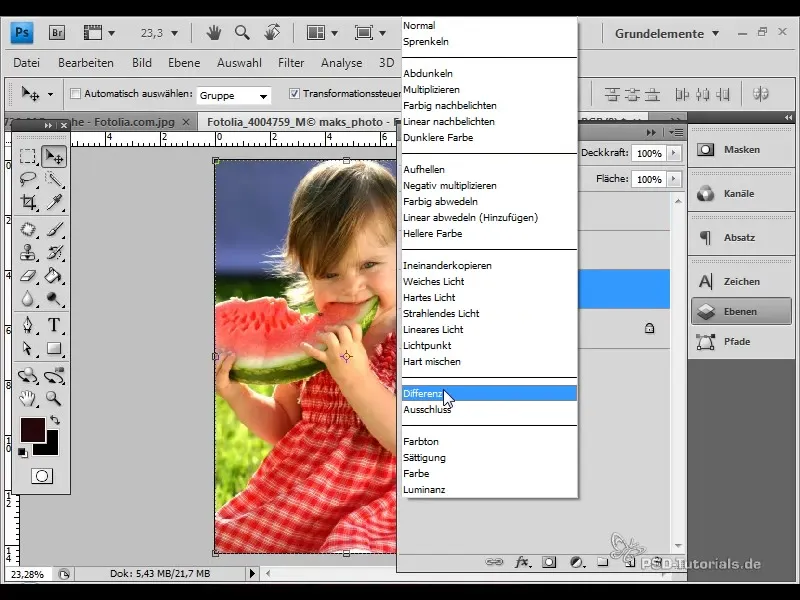The width and height of the screenshot is (800, 600).
Task: Select the Zoom tool in toolbox
Action: (x=54, y=398)
